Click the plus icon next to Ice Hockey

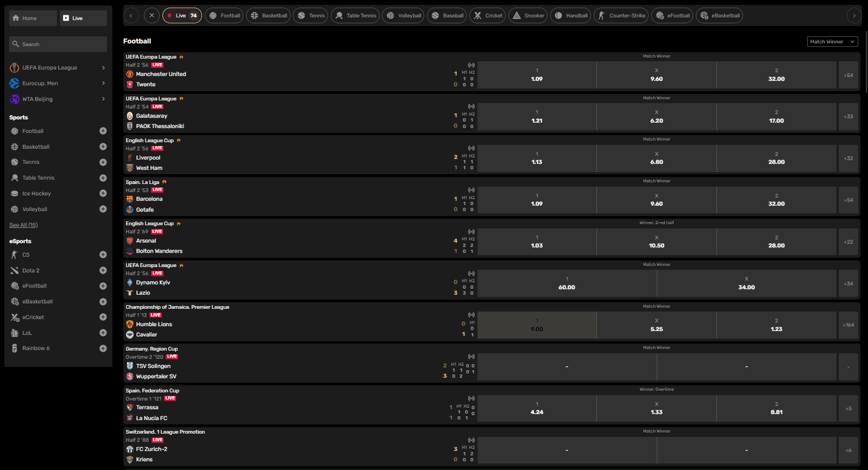tap(103, 193)
